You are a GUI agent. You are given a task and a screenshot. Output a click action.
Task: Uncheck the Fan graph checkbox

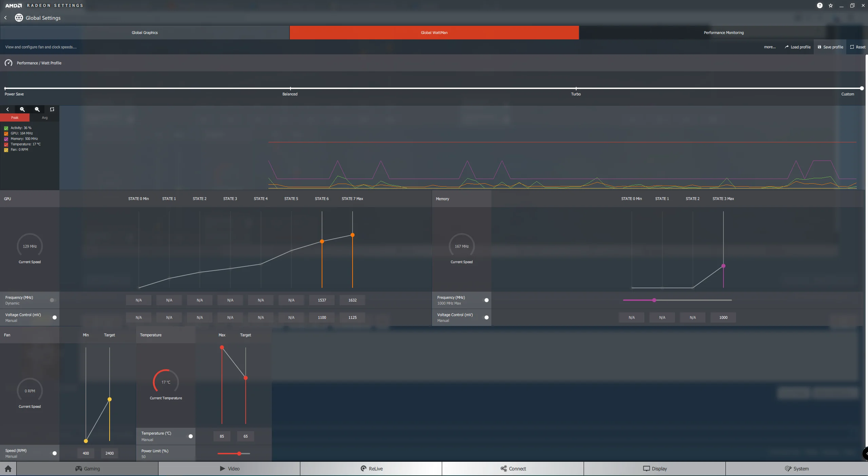tap(6, 150)
